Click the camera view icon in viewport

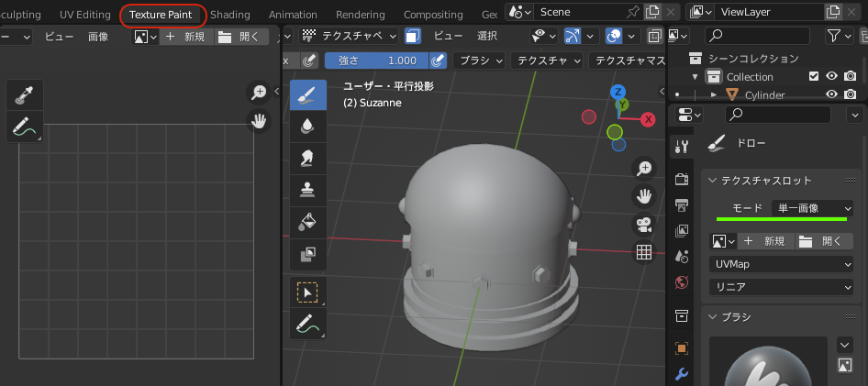pyautogui.click(x=644, y=225)
